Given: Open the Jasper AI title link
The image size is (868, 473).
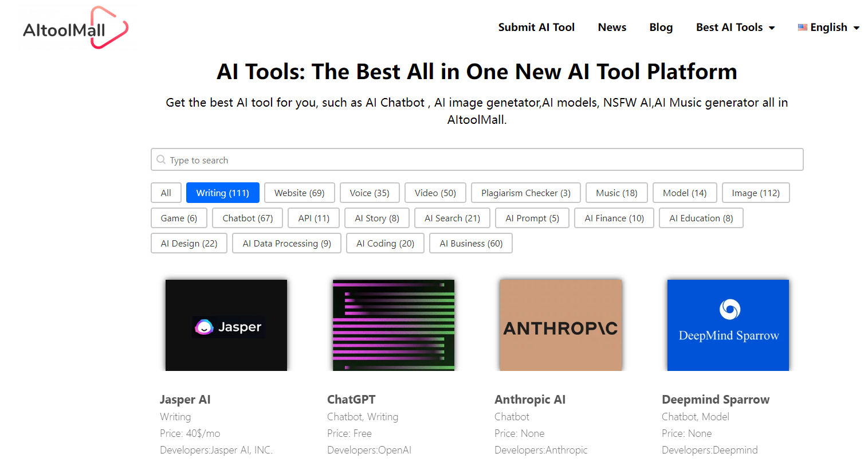Looking at the screenshot, I should 185,400.
